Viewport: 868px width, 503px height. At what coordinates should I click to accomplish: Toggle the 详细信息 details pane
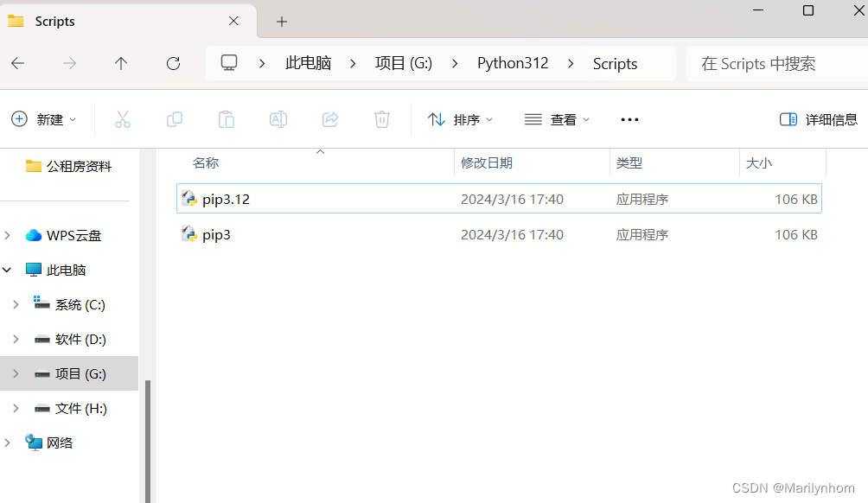pos(818,119)
